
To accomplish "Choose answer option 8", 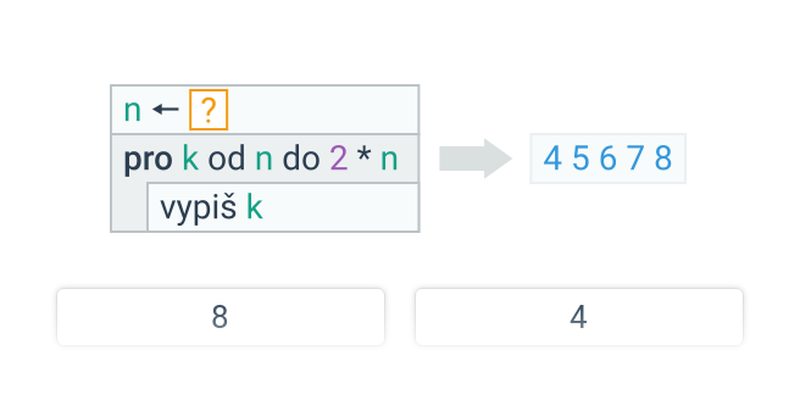I will (220, 317).
